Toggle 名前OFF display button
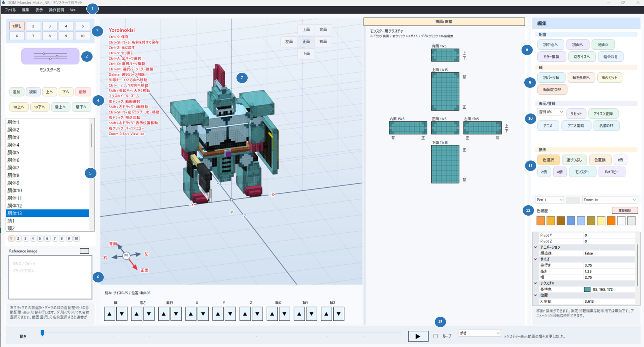 pos(606,126)
